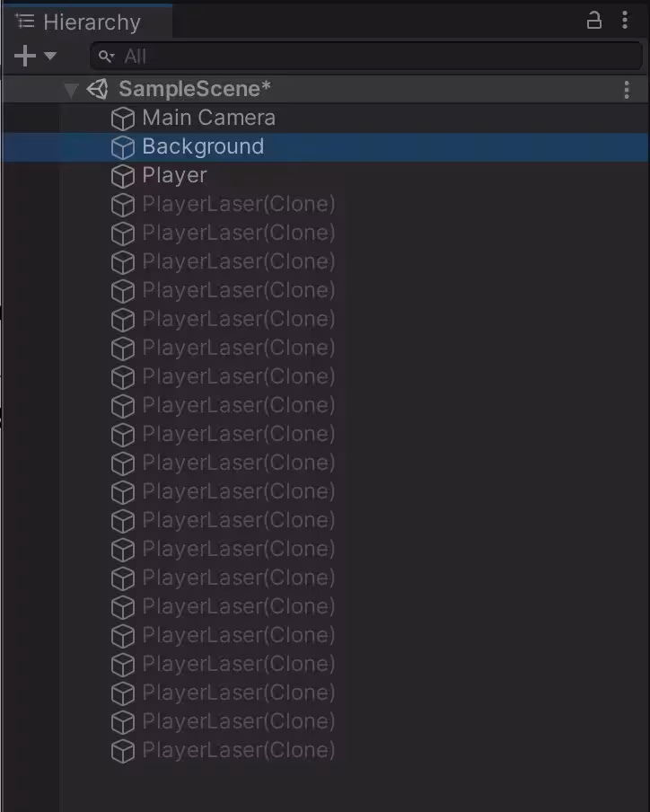Viewport: 650px width, 812px height.
Task: Select the SampleScene* scene header
Action: [x=325, y=89]
